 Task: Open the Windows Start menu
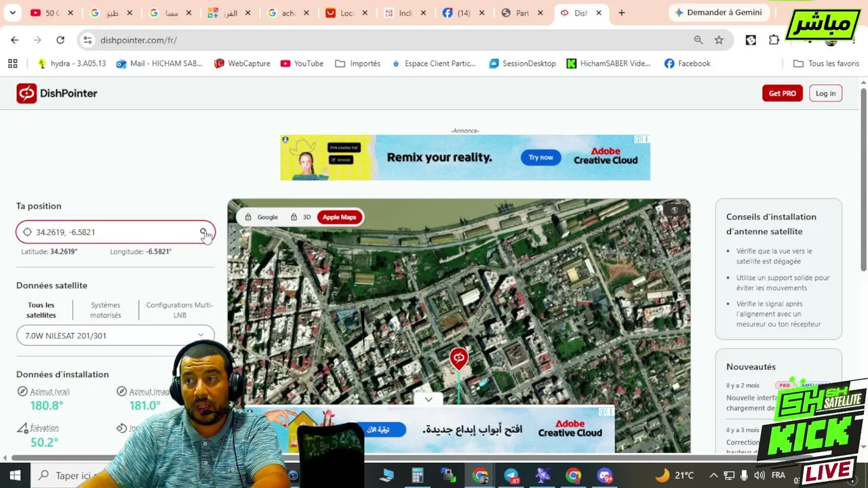click(x=15, y=475)
